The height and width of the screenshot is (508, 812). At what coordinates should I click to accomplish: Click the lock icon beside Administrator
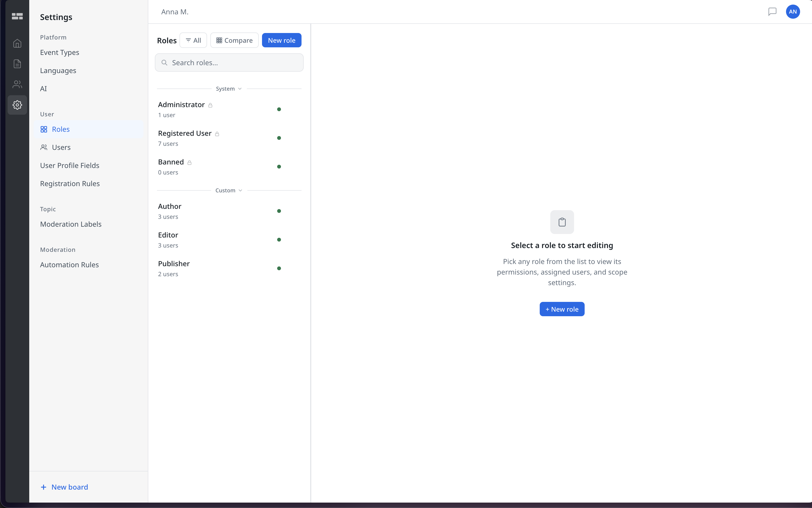pyautogui.click(x=210, y=105)
